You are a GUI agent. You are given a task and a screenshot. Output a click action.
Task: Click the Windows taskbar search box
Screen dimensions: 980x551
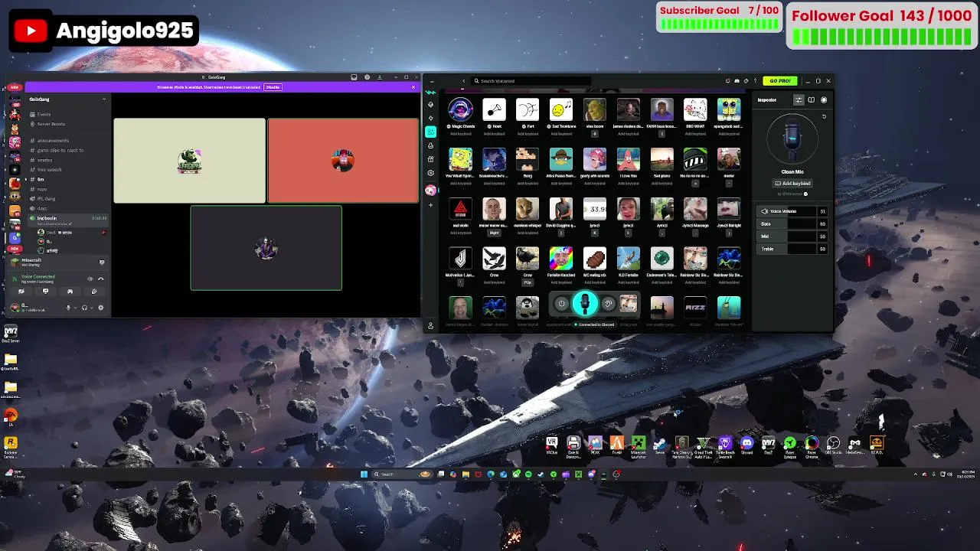403,474
